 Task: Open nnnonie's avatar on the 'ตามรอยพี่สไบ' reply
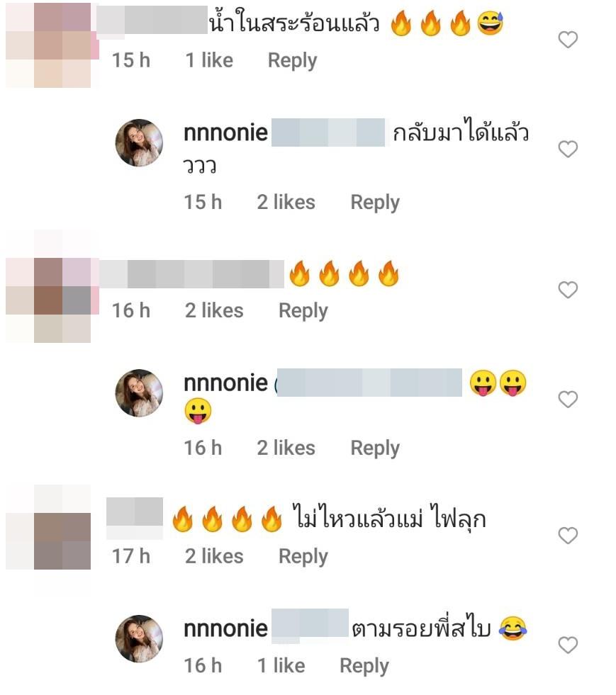(139, 639)
